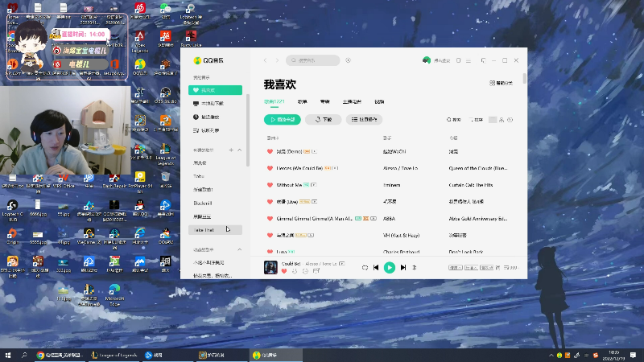Open the song recognition icon beside search

pos(349,60)
